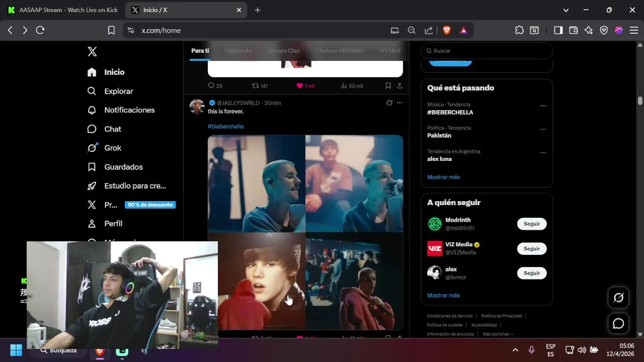Open VIZ Media account avatar
The height and width of the screenshot is (362, 644).
point(435,248)
